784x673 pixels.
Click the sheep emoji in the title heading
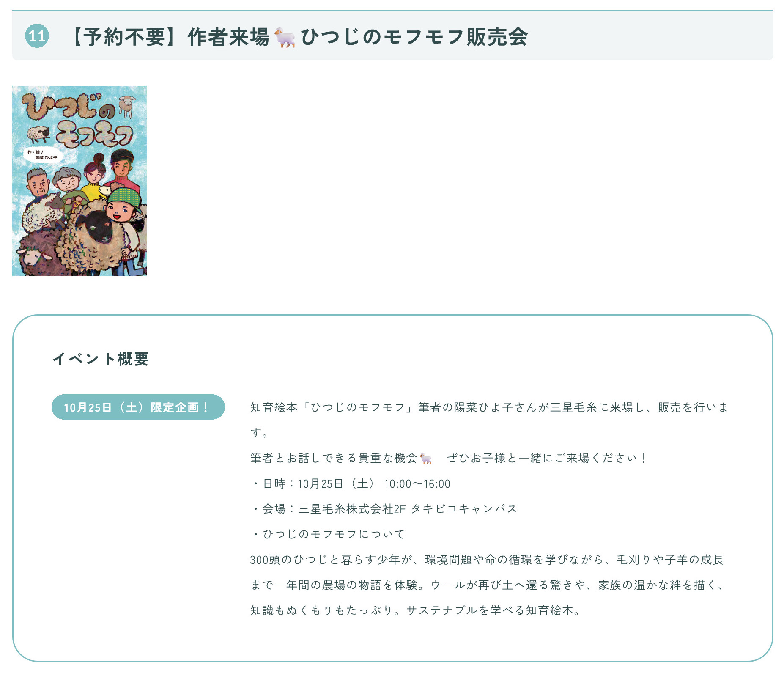(x=285, y=37)
